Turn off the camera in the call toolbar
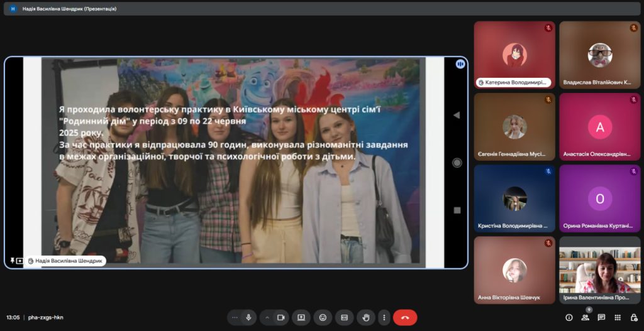Screen dimensions: 644x331 coord(280,318)
